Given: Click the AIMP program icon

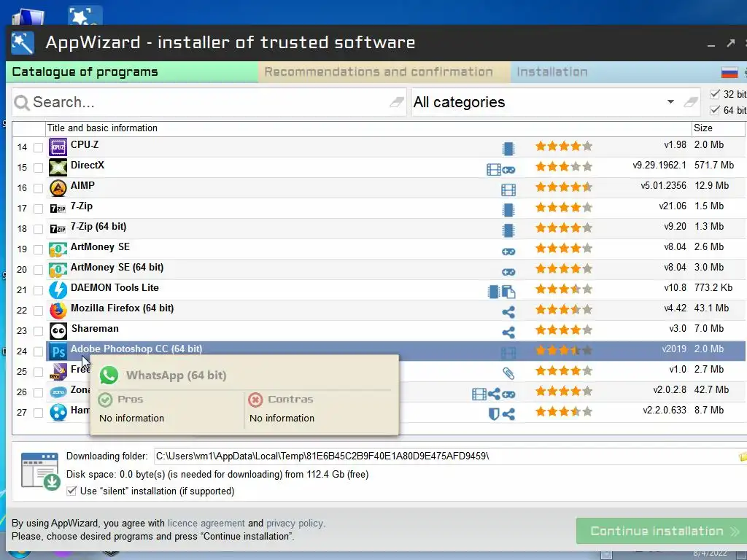Looking at the screenshot, I should coord(58,187).
